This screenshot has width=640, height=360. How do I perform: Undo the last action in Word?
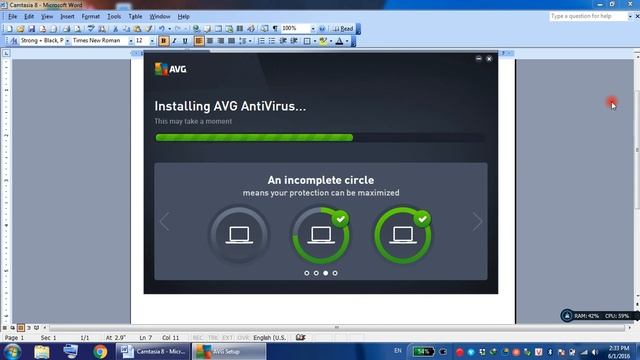click(162, 29)
